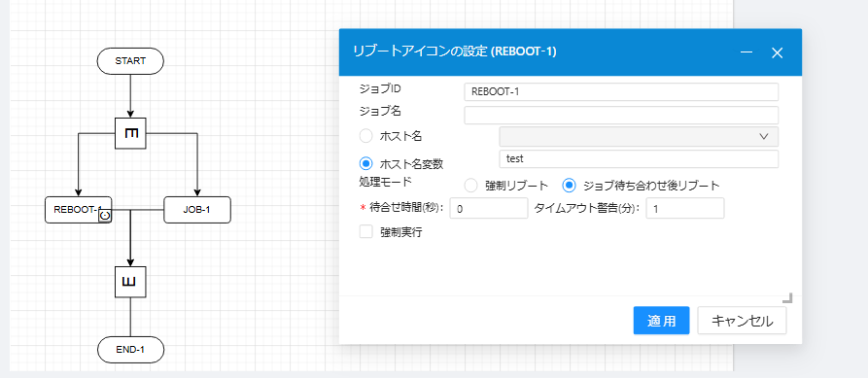Open the ホスト名 dropdown list

(x=639, y=137)
